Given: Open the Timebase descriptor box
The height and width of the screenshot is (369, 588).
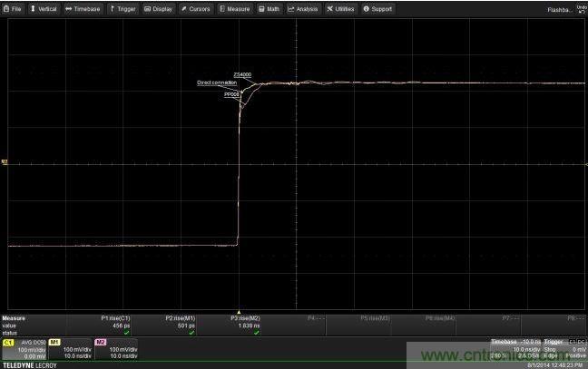Looking at the screenshot, I should 514,350.
